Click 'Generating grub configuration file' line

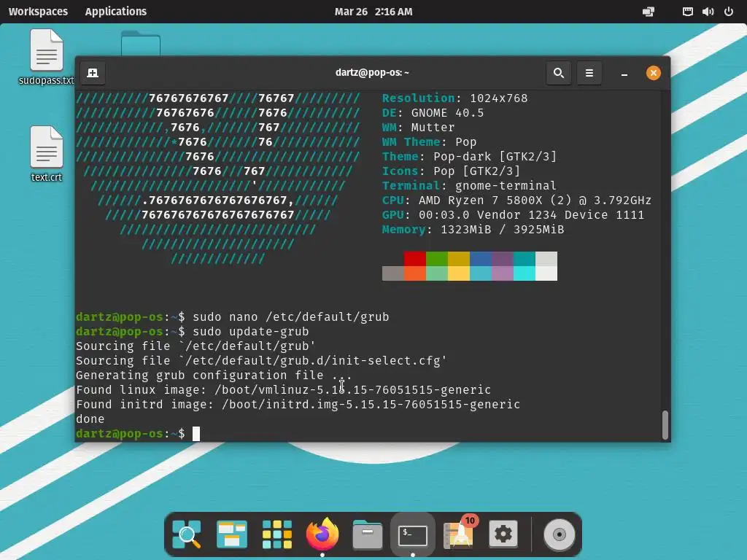(214, 376)
